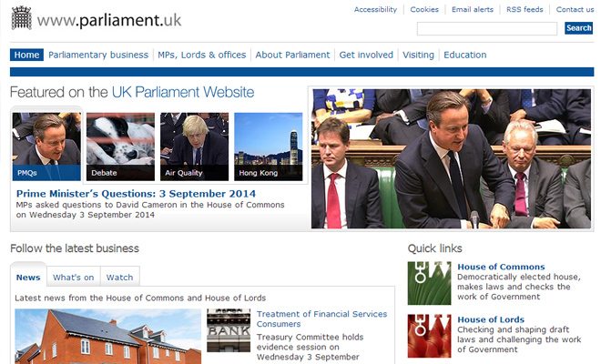Viewport: 601px width, 364px height.
Task: Click the large PMQs House of Commons photo
Action: pyautogui.click(x=451, y=158)
